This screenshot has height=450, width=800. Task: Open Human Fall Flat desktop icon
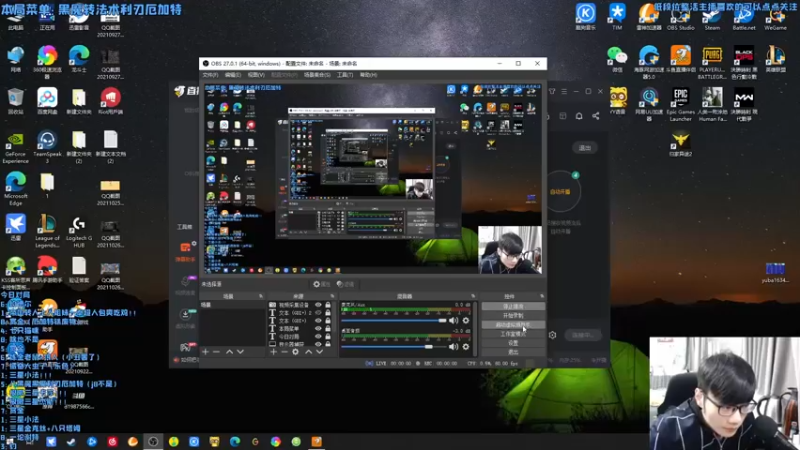tap(712, 104)
